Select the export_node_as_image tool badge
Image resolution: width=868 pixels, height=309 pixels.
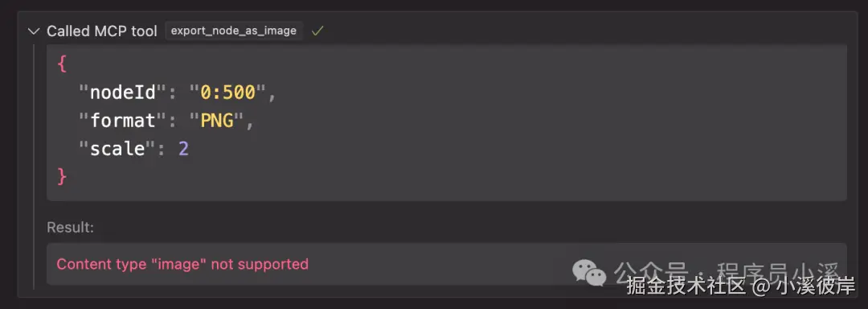tap(234, 31)
